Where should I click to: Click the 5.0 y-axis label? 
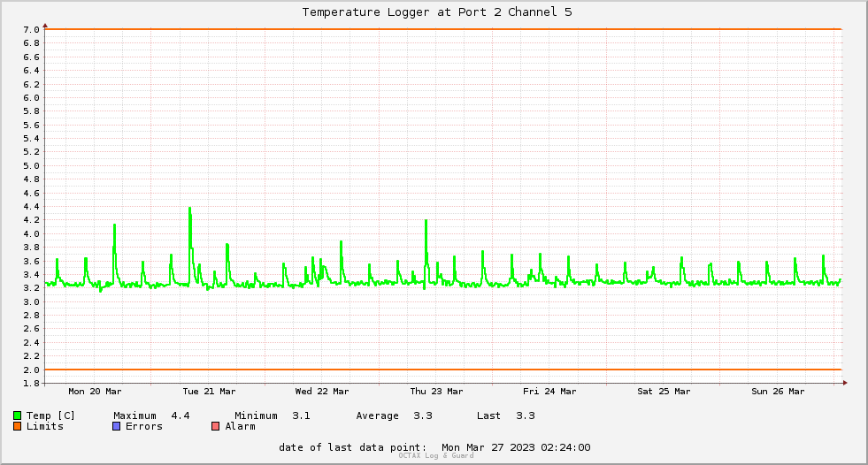pyautogui.click(x=32, y=166)
